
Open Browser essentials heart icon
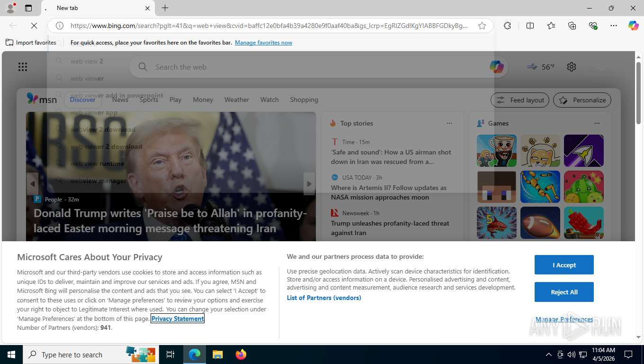[x=593, y=26]
